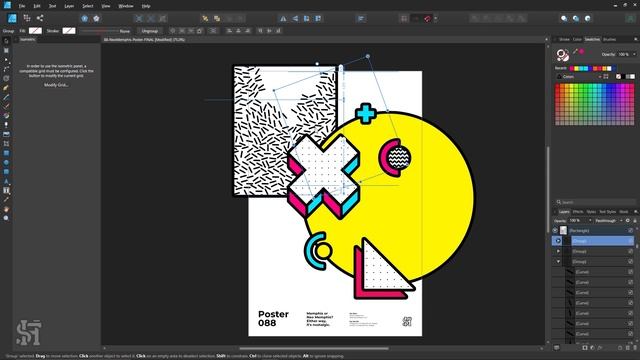Click the Modify Grid... button
This screenshot has height=360, width=640.
[56, 85]
